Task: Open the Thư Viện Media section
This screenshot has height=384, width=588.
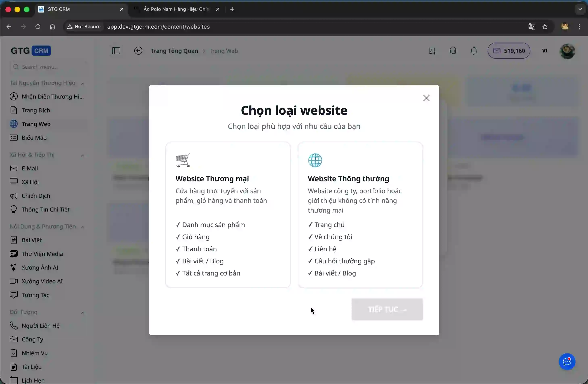Action: (x=42, y=254)
